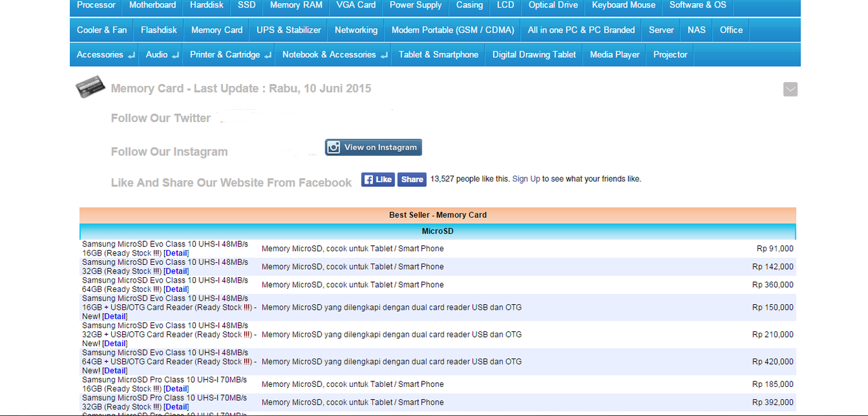Open the Tablet & Smartphone menu

coord(439,55)
